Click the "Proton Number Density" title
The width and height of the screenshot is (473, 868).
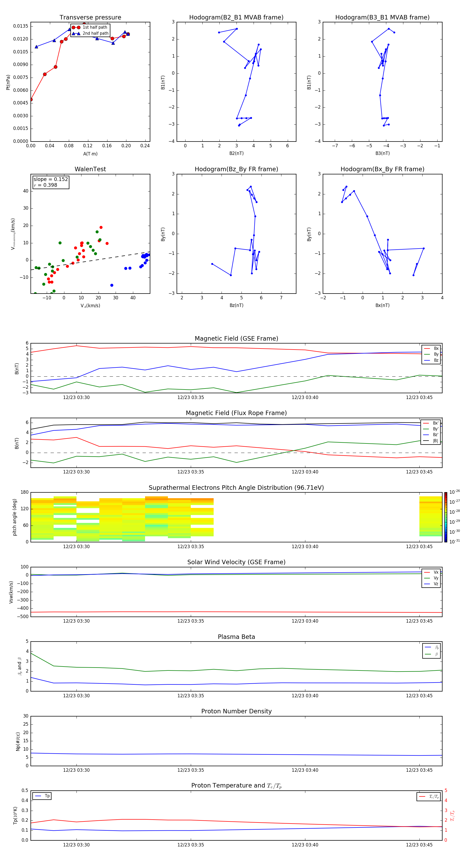[x=236, y=711]
